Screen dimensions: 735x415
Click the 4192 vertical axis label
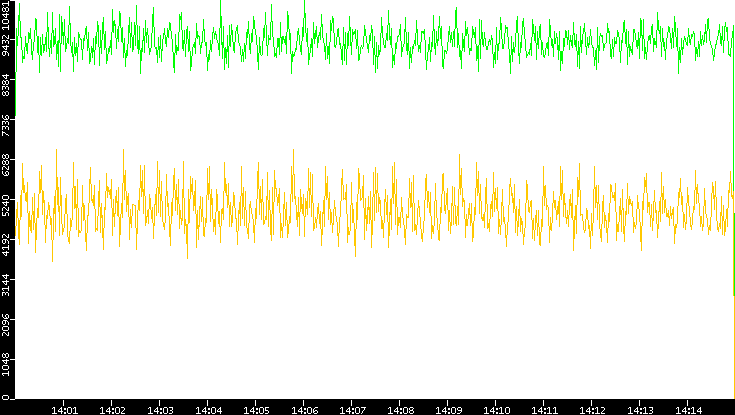tap(6, 244)
